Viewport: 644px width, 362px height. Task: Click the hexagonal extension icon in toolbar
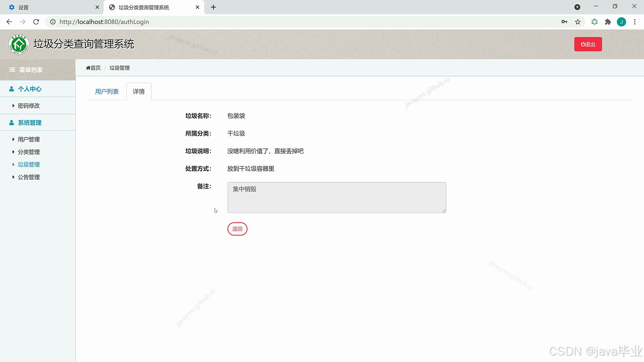click(594, 22)
